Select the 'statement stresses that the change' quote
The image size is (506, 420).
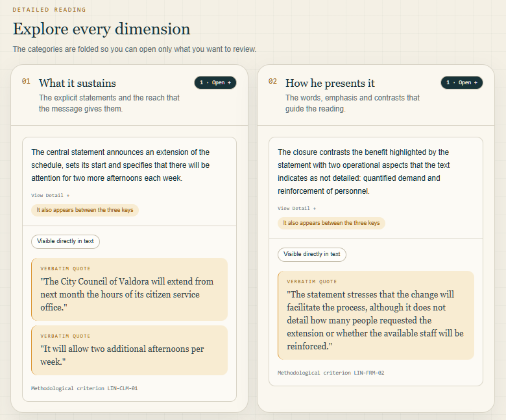pos(376,315)
